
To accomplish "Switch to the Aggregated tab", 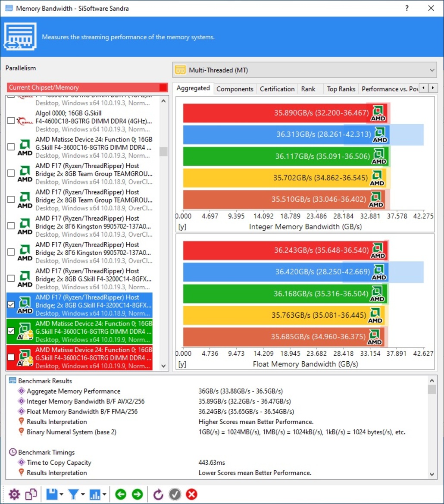I will click(193, 88).
